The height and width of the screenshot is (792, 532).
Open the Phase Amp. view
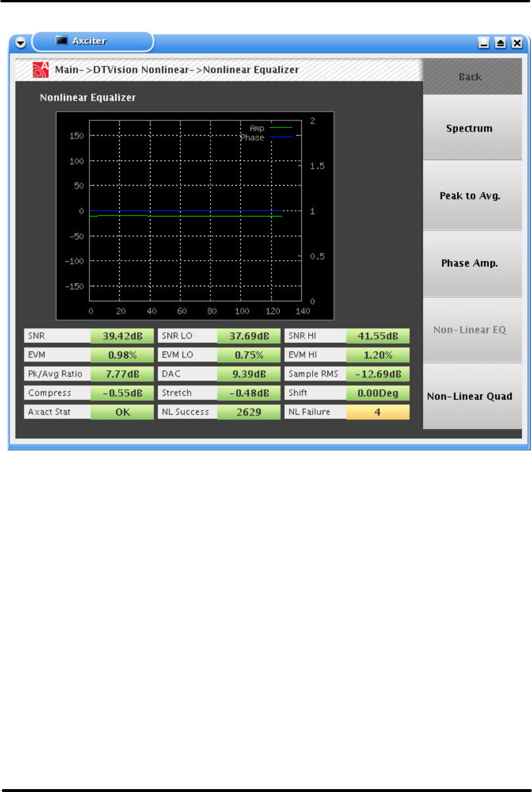click(472, 263)
